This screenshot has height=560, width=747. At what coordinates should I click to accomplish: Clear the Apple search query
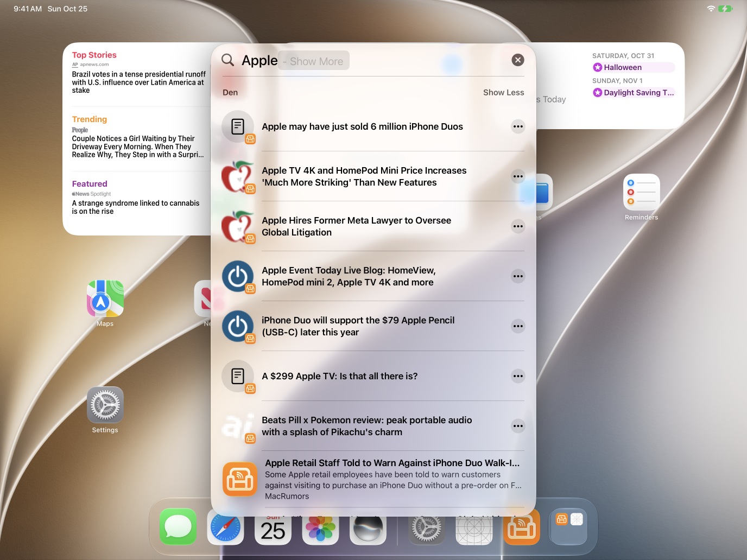518,60
